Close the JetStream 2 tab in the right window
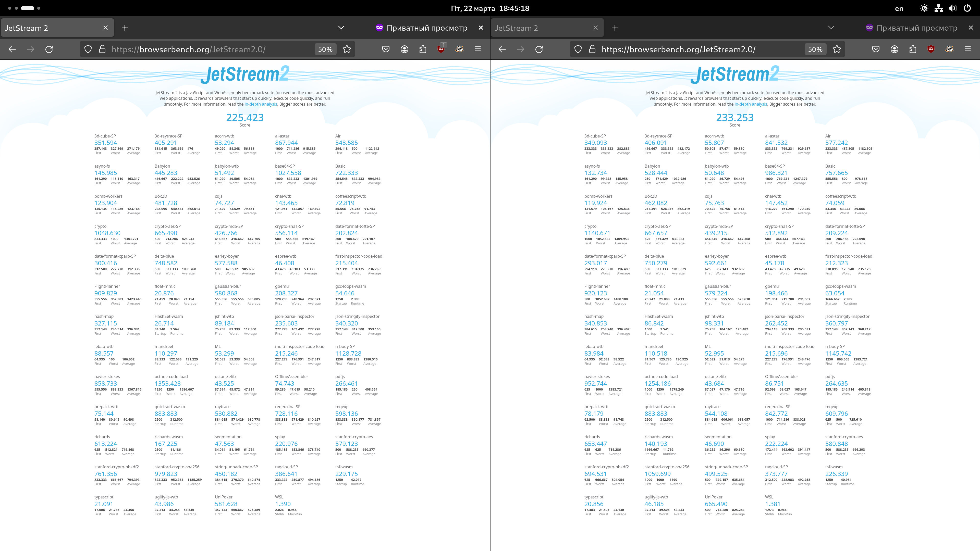The width and height of the screenshot is (980, 551). (595, 28)
